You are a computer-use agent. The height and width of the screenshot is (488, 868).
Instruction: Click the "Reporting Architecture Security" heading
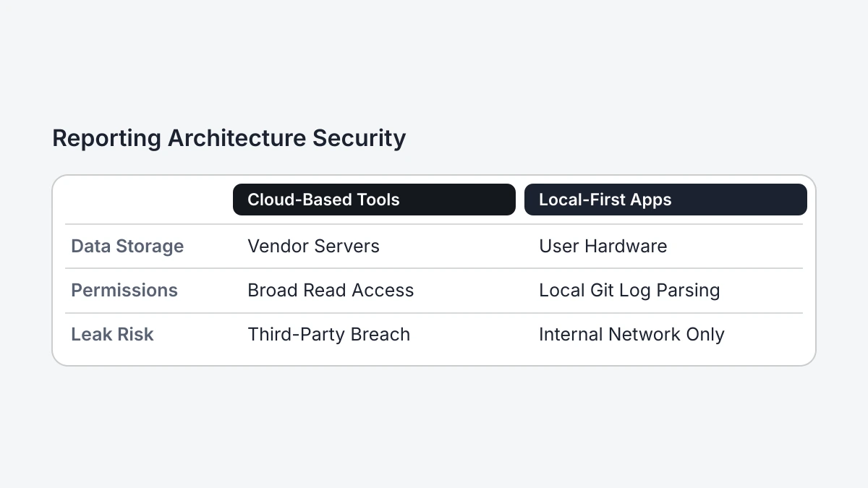(x=229, y=138)
